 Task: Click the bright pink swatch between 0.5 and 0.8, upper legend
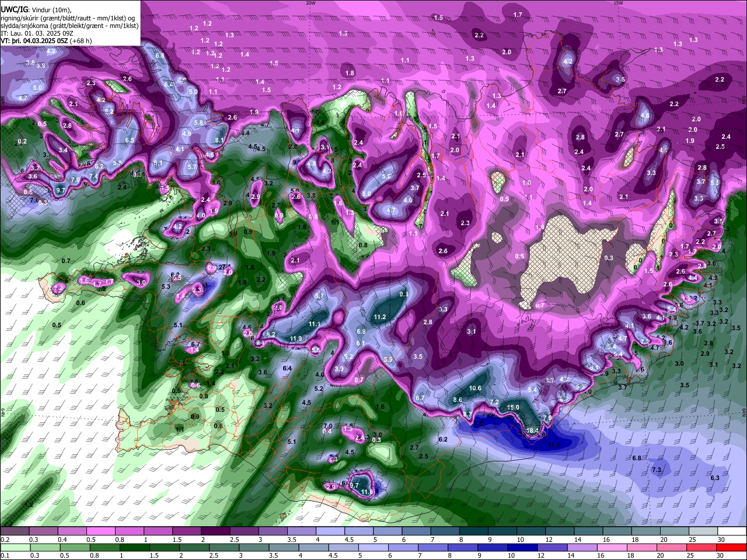(100, 531)
